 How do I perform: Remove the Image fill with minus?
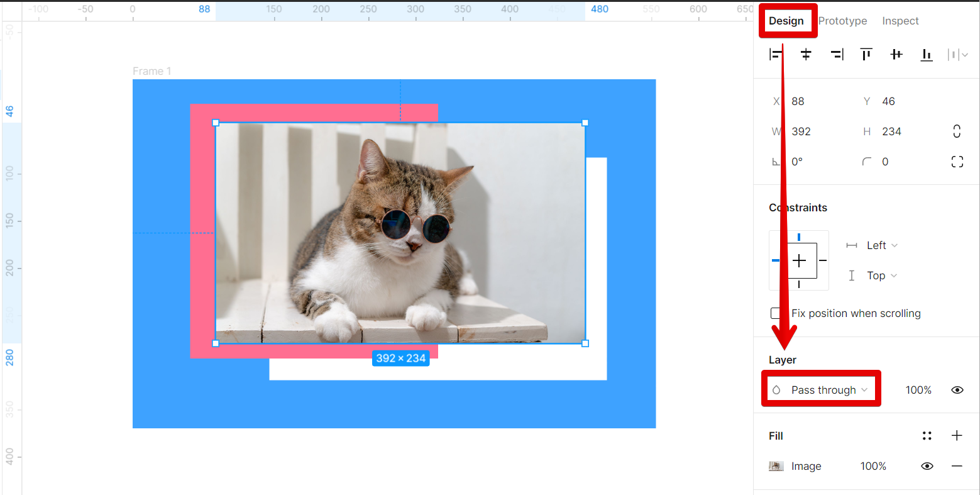[x=957, y=466]
